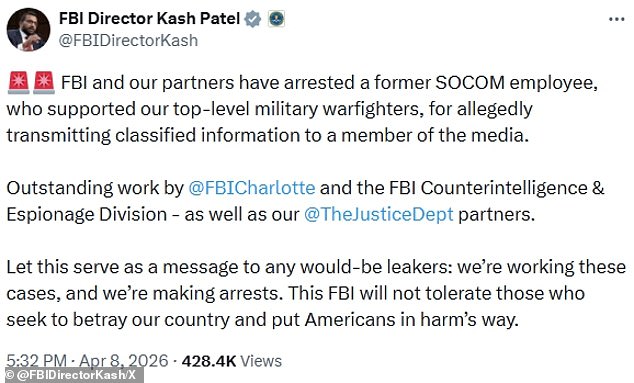Open the three-dot more options menu
This screenshot has width=634, height=383.
(x=616, y=19)
